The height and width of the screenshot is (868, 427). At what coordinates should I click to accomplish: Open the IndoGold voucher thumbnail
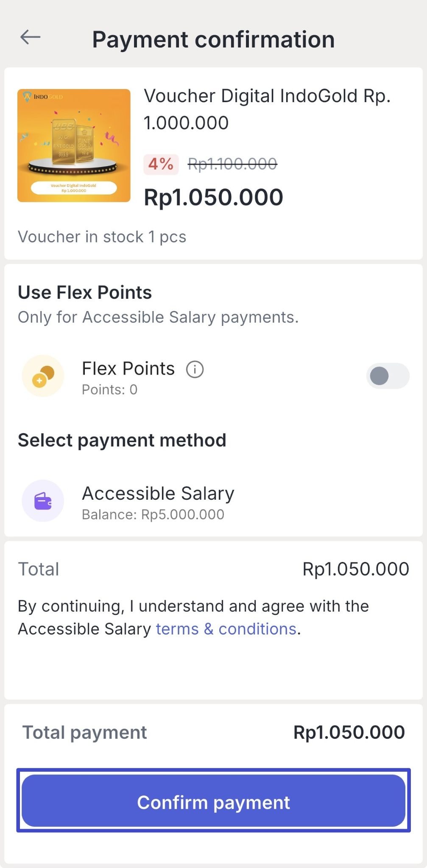[74, 145]
